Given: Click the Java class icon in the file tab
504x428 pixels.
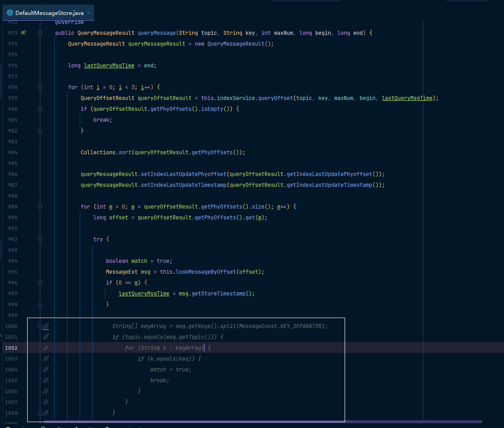Looking at the screenshot, I should click(10, 13).
